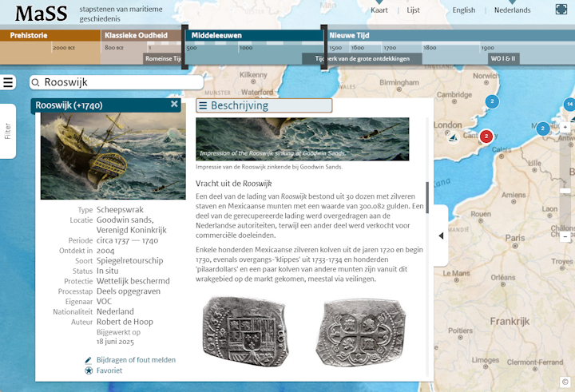This screenshot has width=575, height=392.
Task: Open the hamburger menu beside the search box
Action: pyautogui.click(x=8, y=82)
